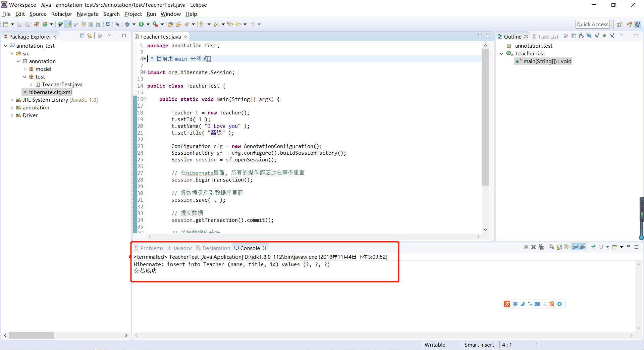The height and width of the screenshot is (350, 644).
Task: Open the Project menu
Action: [133, 14]
